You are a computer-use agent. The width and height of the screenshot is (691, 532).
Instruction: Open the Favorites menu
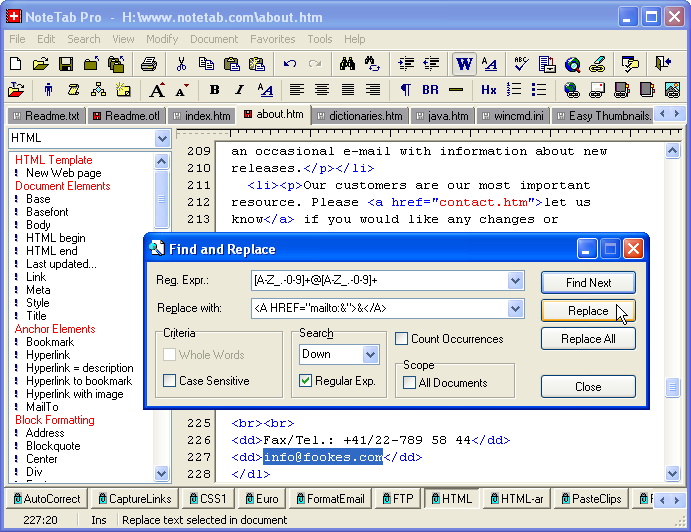[x=273, y=39]
